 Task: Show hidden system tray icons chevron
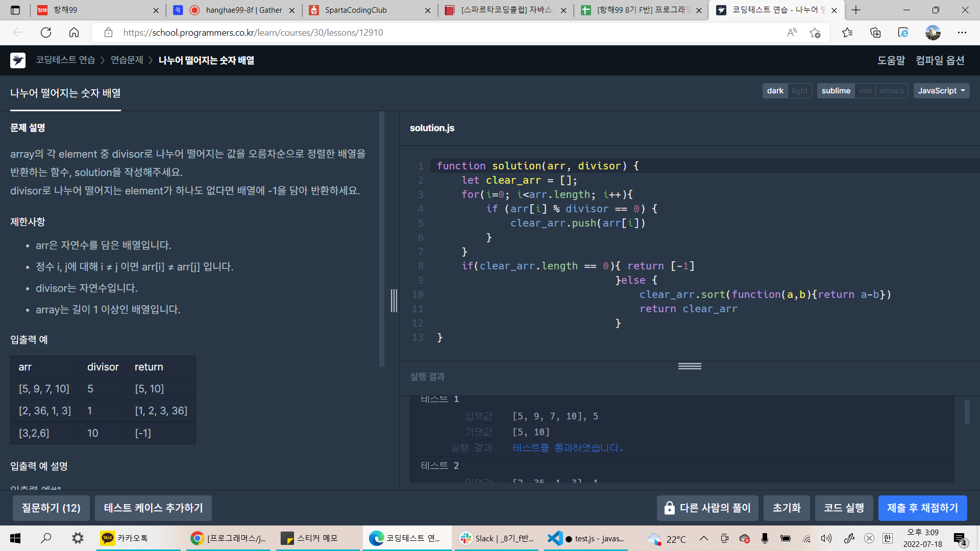(703, 538)
